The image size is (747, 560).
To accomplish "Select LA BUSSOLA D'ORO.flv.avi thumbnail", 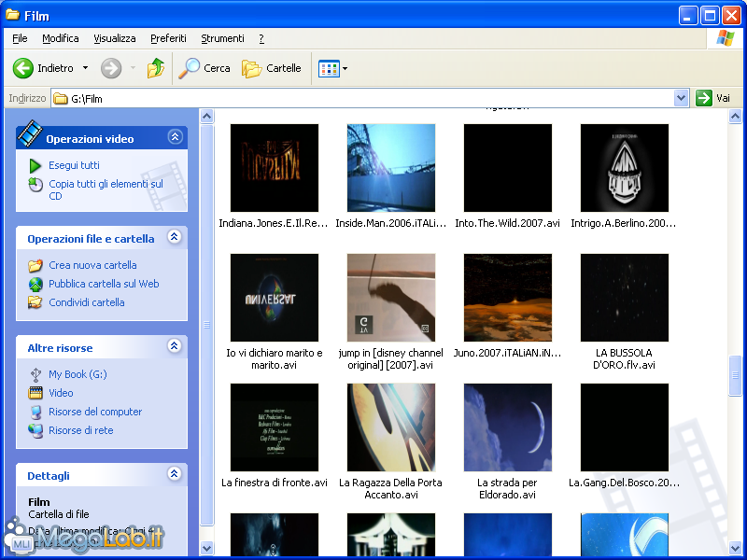I will [625, 298].
